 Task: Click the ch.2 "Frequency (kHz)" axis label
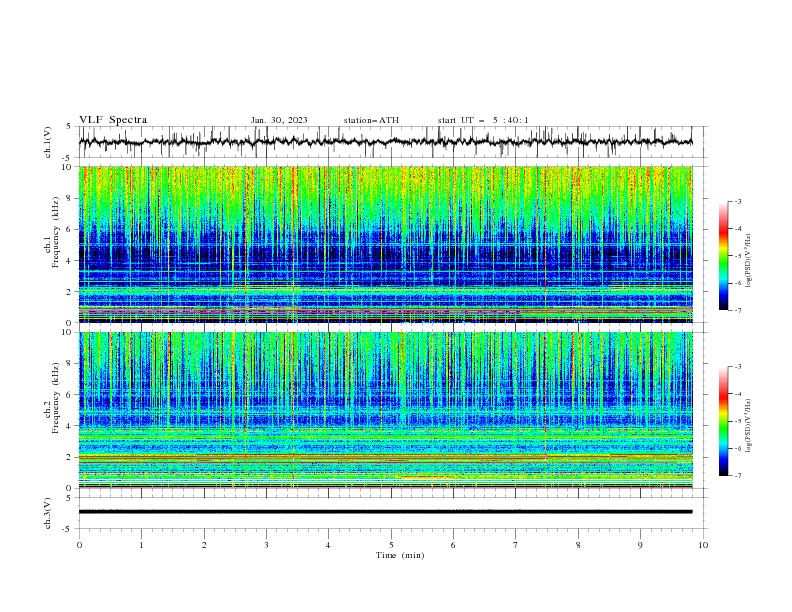tap(56, 398)
